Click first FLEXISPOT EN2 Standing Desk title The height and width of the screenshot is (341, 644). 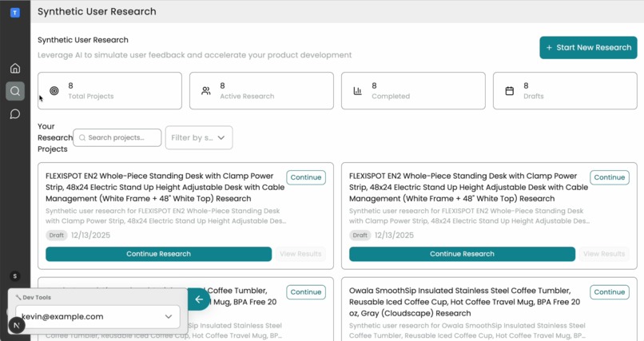[x=165, y=187]
